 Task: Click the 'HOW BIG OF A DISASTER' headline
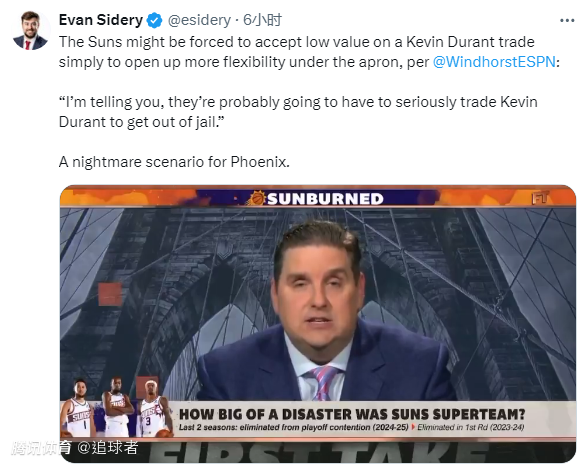(x=352, y=414)
